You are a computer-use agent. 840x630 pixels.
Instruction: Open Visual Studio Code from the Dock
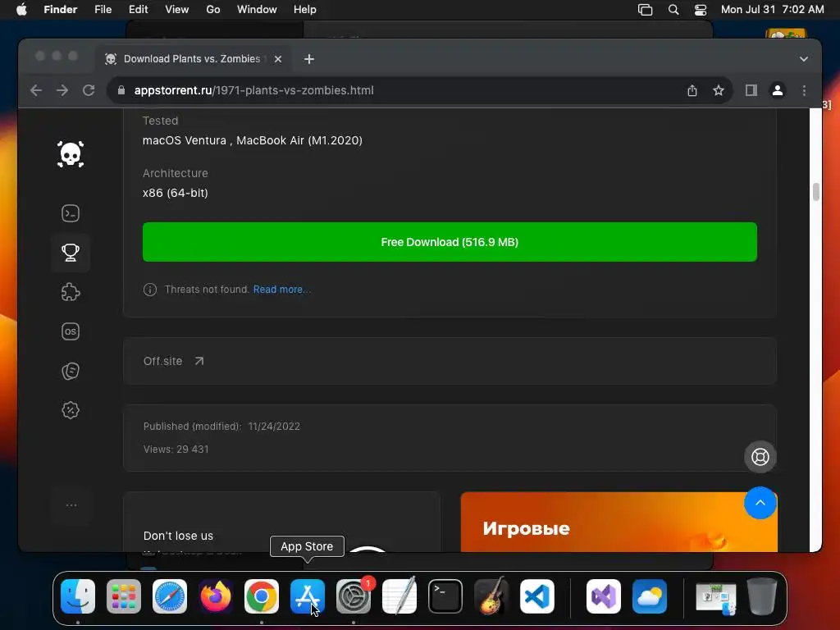tap(536, 596)
